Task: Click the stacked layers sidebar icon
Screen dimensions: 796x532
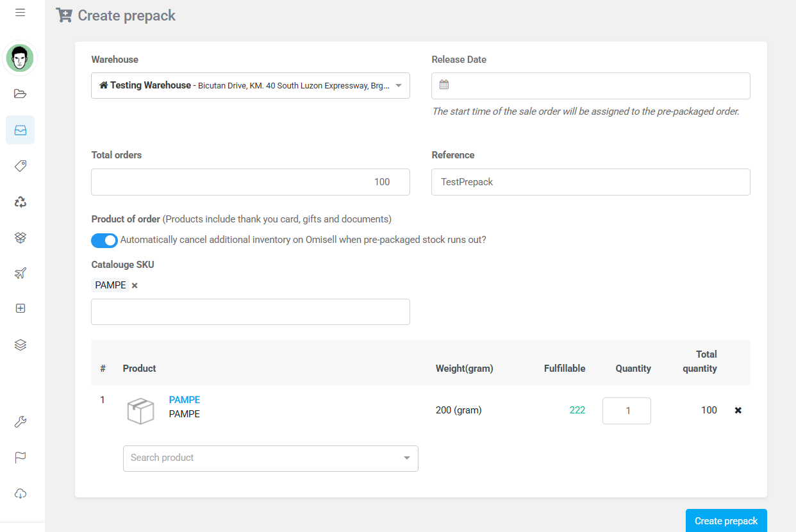Action: click(x=20, y=345)
